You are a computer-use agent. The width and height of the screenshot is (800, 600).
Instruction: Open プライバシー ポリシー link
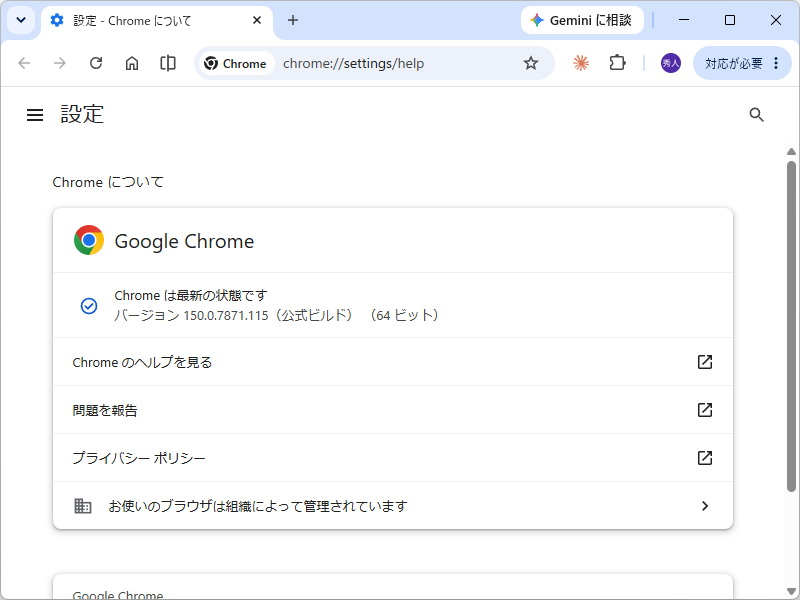coord(393,458)
